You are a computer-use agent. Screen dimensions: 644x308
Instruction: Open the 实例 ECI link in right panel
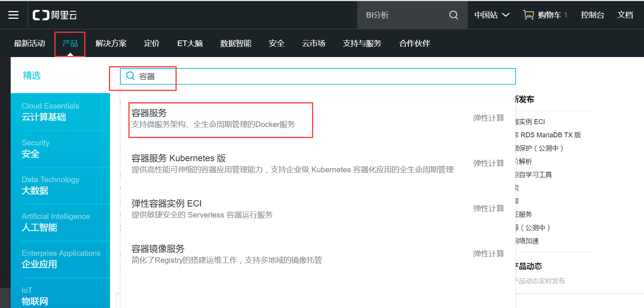click(530, 122)
